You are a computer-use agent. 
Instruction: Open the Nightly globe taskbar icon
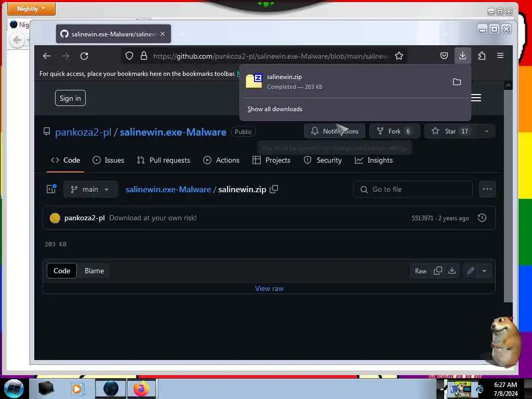point(111,389)
